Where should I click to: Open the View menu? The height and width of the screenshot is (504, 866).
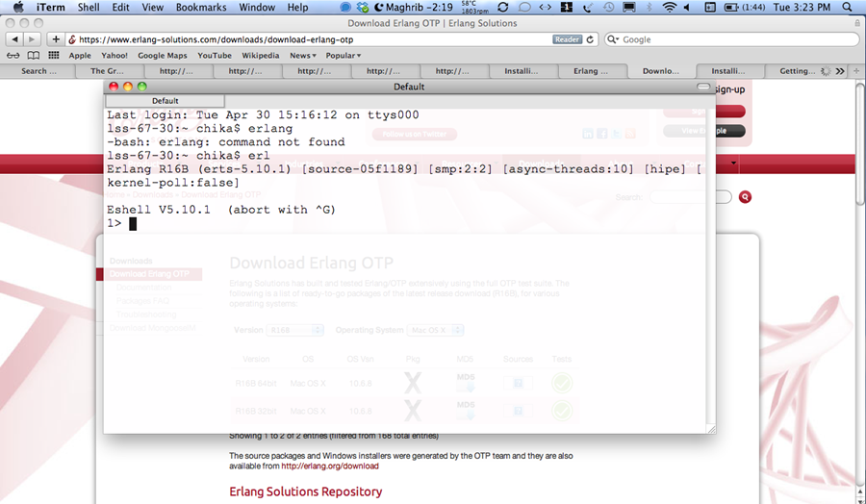152,7
